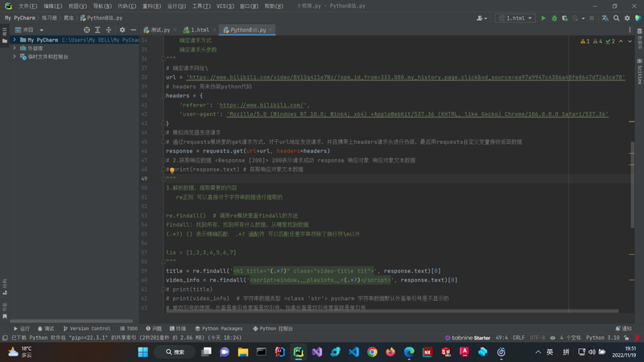644x362 pixels.
Task: Start debugging with the green bug icon
Action: coord(554,18)
